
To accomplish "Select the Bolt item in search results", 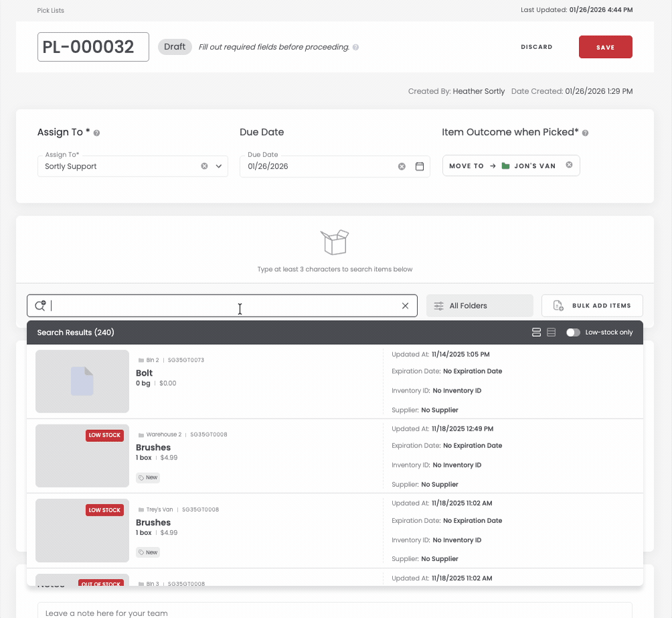I will pyautogui.click(x=145, y=373).
